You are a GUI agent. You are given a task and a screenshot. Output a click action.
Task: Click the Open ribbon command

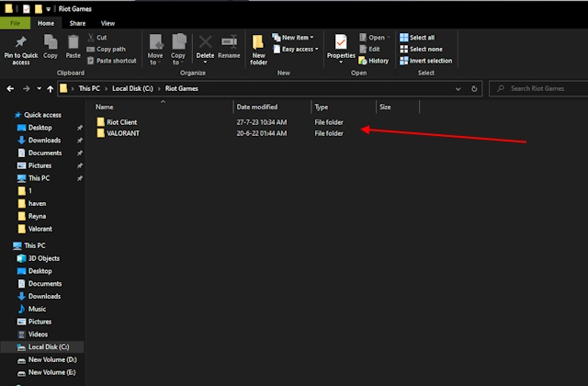coord(375,38)
